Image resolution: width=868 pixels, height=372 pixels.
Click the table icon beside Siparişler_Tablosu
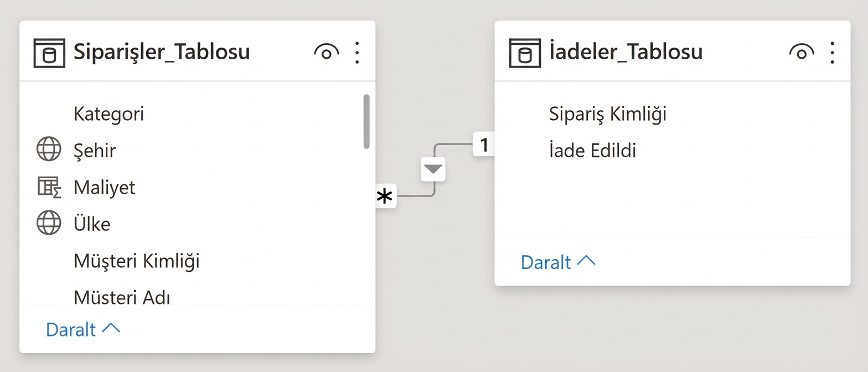click(49, 53)
